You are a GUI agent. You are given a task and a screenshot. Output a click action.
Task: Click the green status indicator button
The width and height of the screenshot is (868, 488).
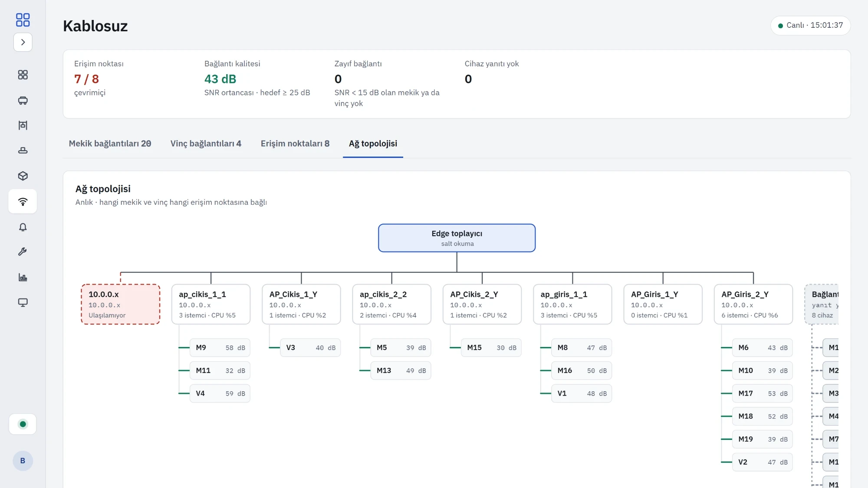(23, 424)
